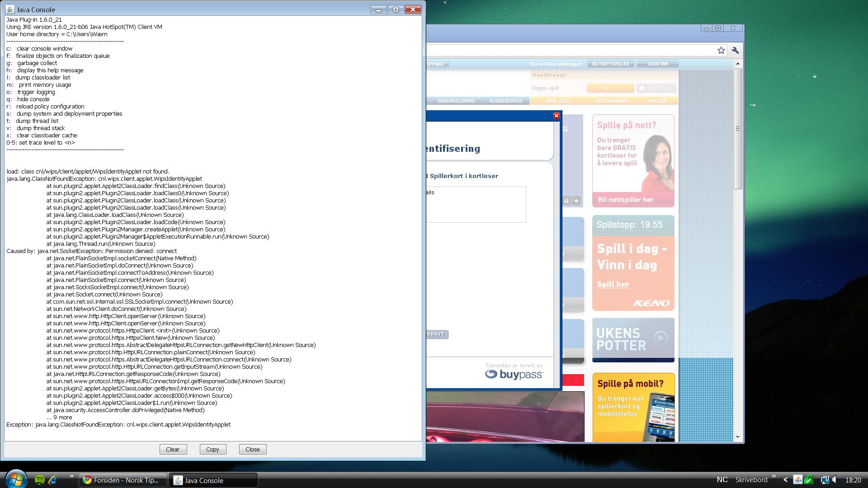Open the Windows Start orb
The width and height of the screenshot is (868, 488).
pyautogui.click(x=15, y=479)
